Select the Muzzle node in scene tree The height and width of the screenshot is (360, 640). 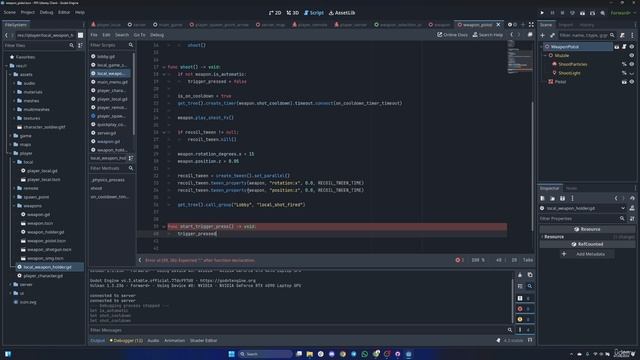(x=561, y=56)
